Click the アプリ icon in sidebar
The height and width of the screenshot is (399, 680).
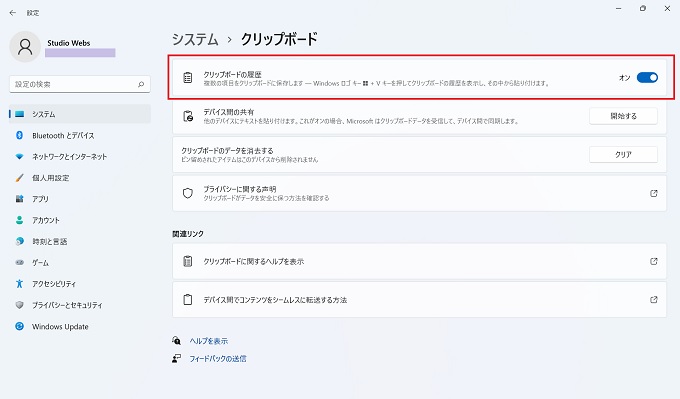click(x=20, y=199)
